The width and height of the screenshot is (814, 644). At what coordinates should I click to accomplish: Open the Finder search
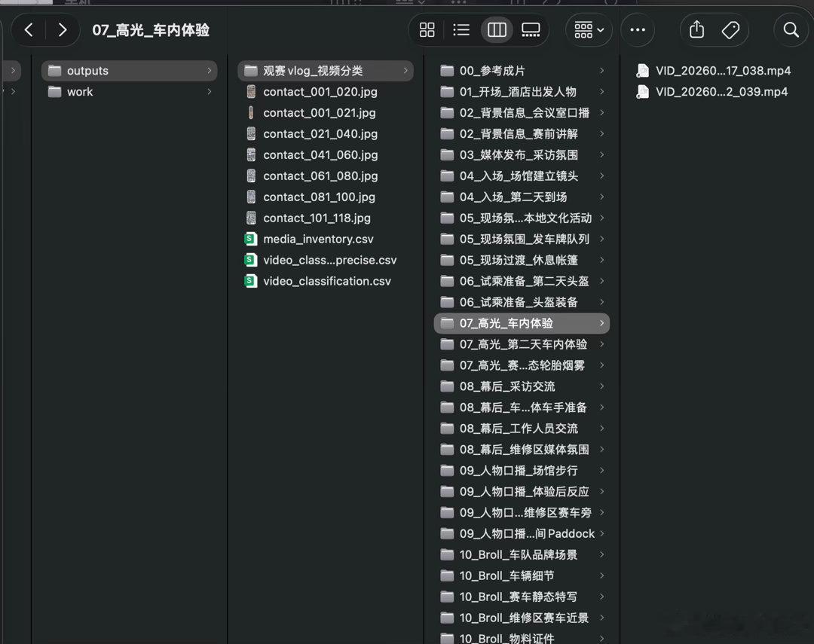791,30
